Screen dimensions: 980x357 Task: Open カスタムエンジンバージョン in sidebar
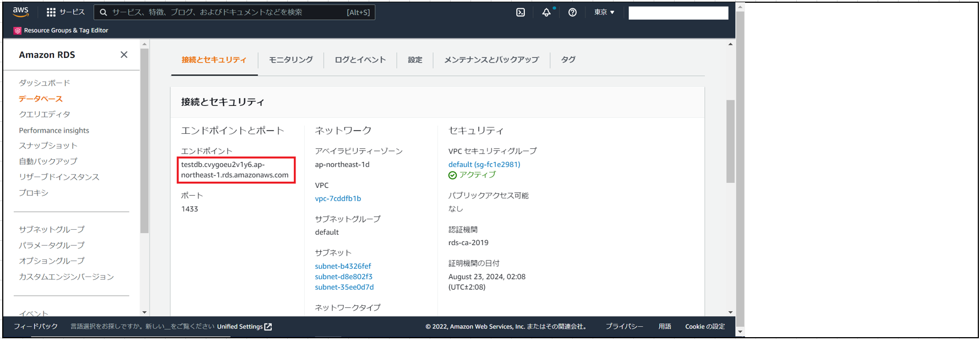[x=67, y=277]
